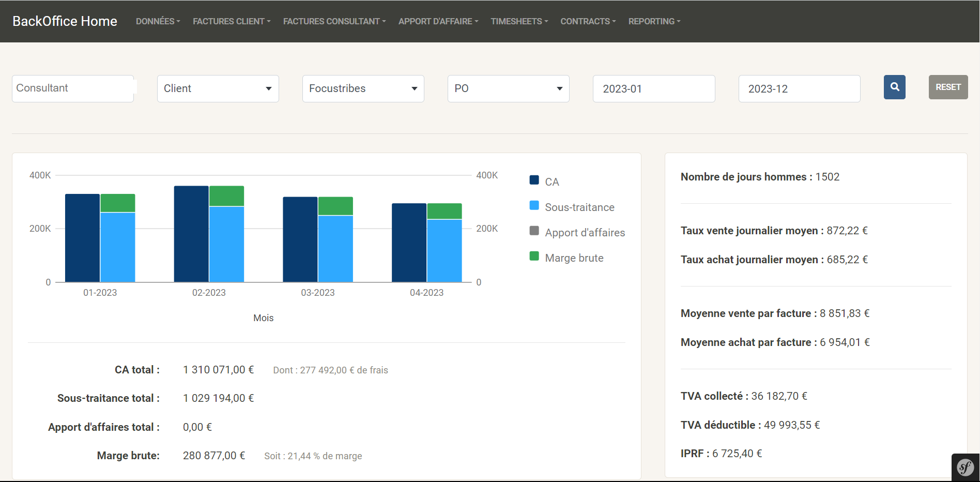Open the Symfony debug toolbar icon
Screen dimensions: 980x482
click(966, 468)
